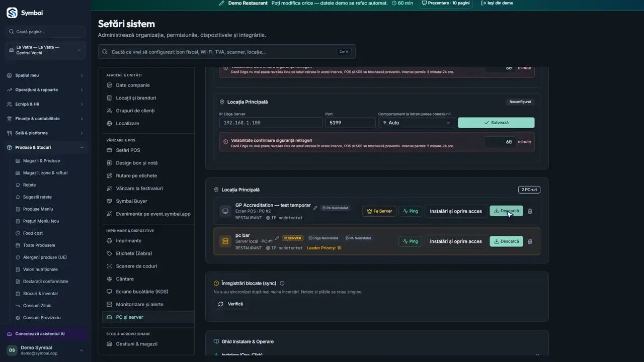Open Ecrane bucătărie (KDS) settings

pyautogui.click(x=148, y=292)
